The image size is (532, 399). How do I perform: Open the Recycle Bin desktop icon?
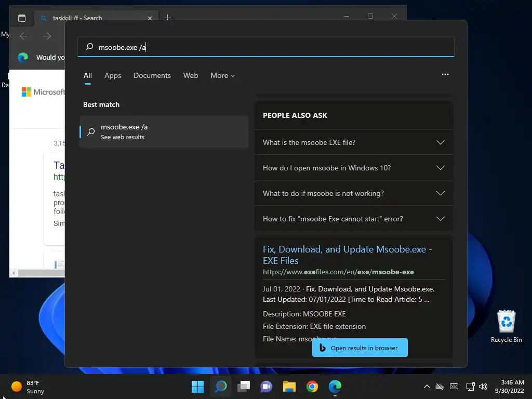506,326
